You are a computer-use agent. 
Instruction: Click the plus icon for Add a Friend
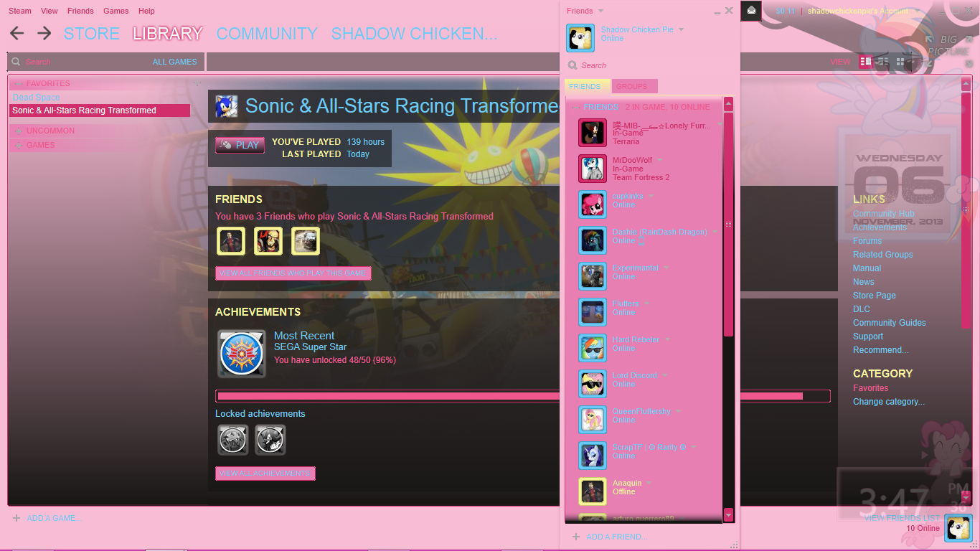point(576,537)
